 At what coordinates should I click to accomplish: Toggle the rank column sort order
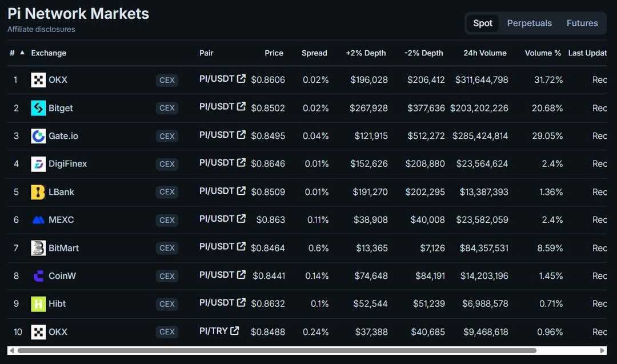(x=15, y=52)
